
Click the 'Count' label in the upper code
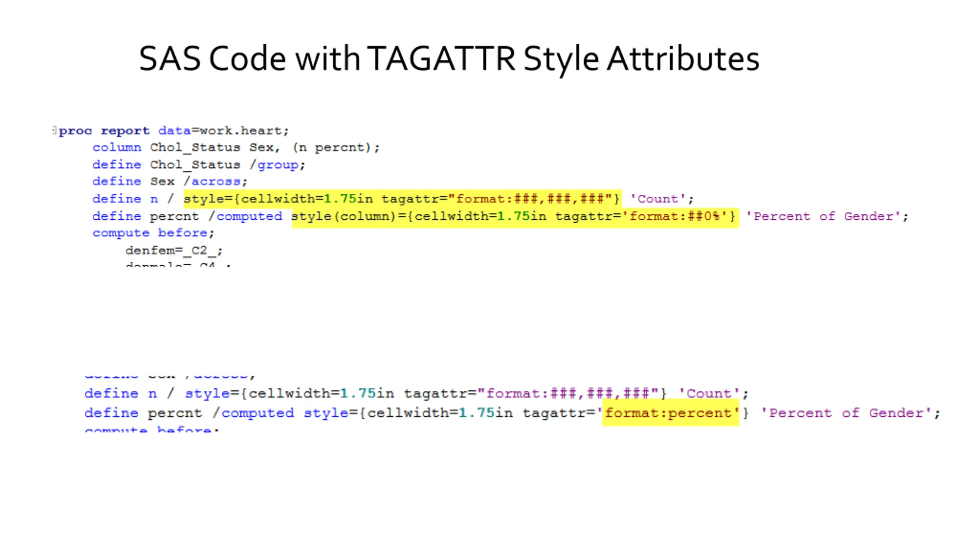[x=658, y=199]
